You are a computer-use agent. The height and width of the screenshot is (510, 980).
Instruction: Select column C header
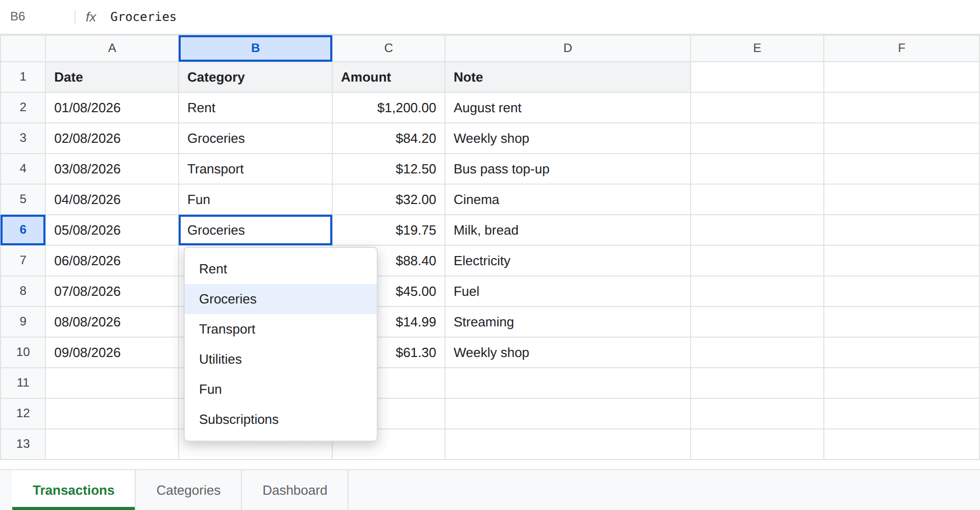point(388,48)
